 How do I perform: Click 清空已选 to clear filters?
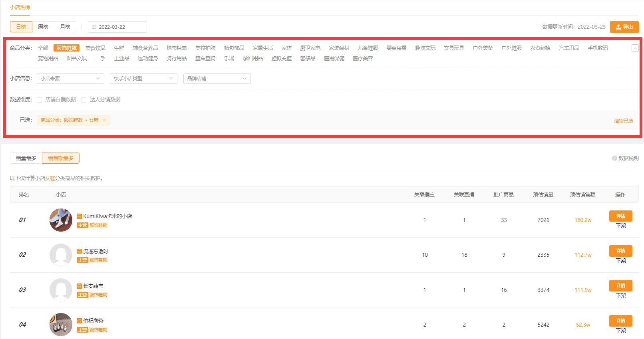624,121
